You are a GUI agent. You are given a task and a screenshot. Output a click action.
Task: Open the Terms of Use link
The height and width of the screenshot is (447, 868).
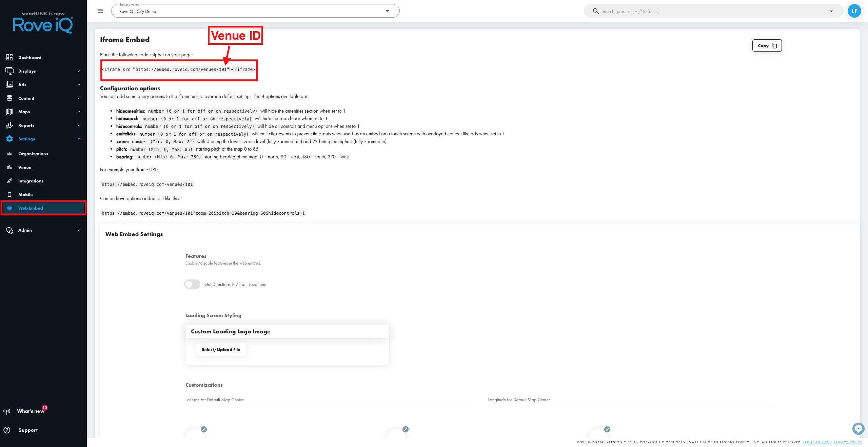[816, 442]
